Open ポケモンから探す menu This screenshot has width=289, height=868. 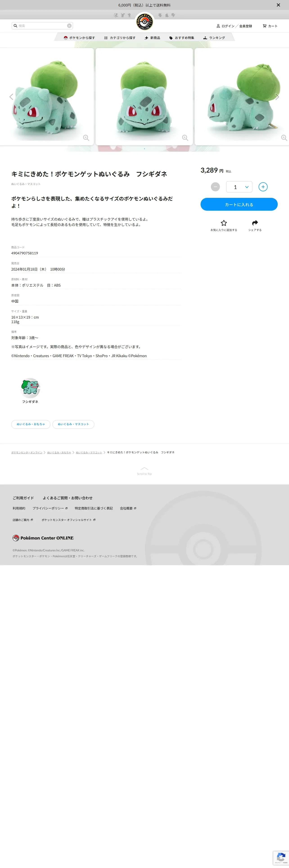pyautogui.click(x=79, y=38)
